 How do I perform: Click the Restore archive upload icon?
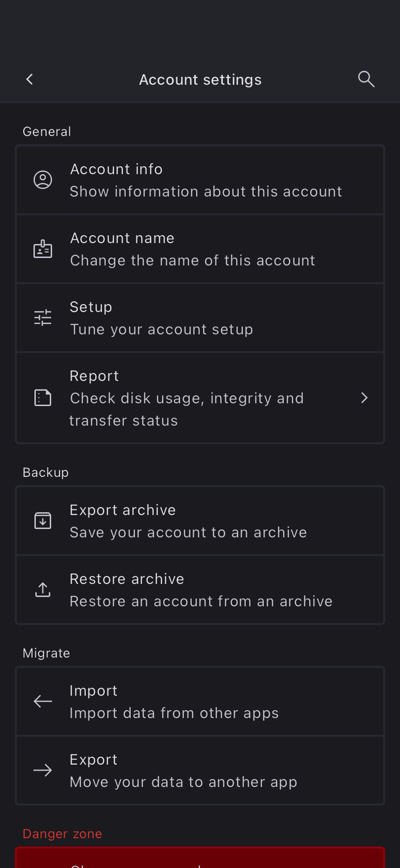[x=43, y=590]
